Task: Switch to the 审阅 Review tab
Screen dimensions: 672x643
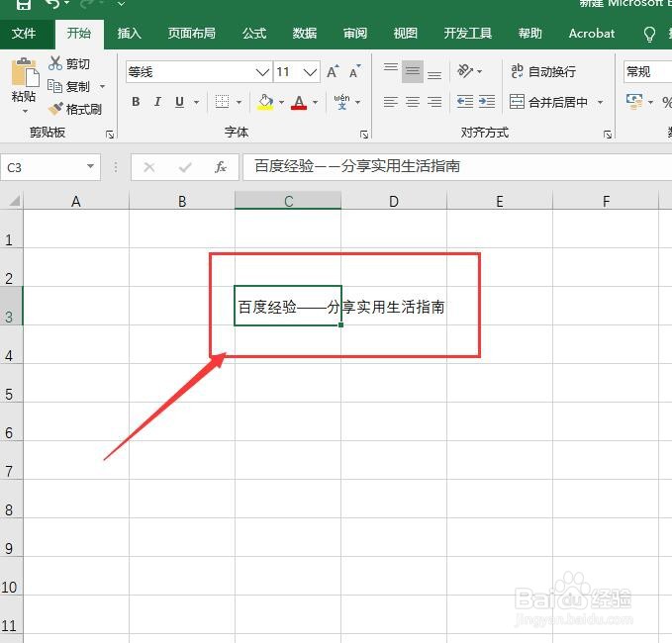Action: [x=355, y=34]
